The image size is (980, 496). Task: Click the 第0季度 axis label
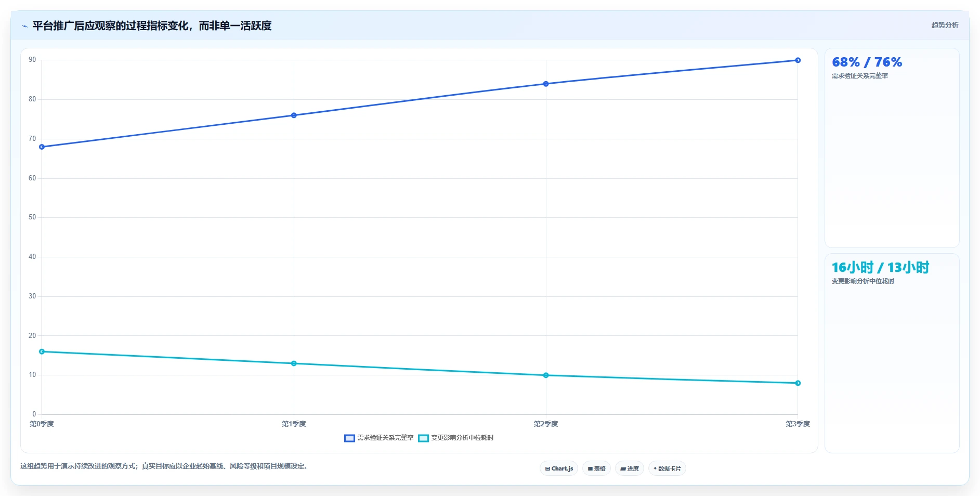point(42,424)
